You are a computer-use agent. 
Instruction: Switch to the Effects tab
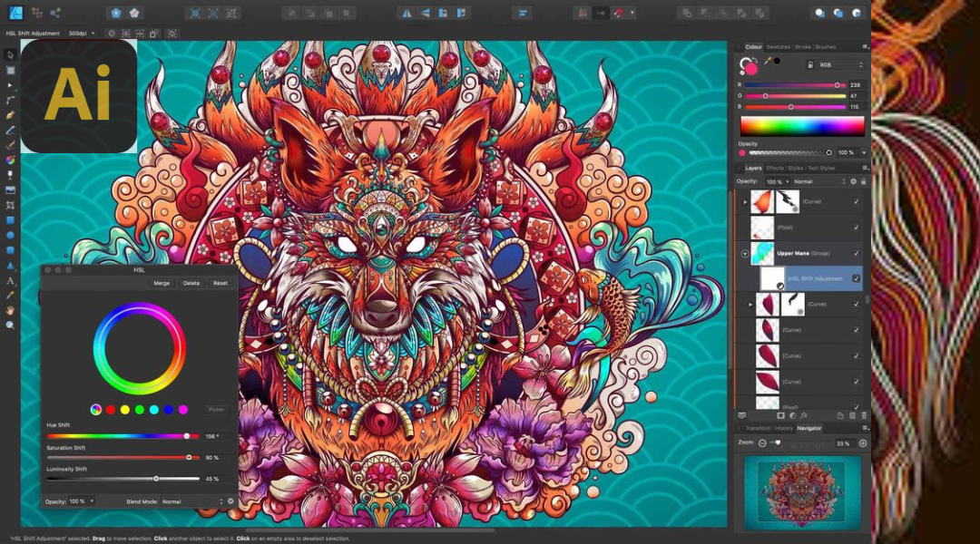[x=775, y=168]
